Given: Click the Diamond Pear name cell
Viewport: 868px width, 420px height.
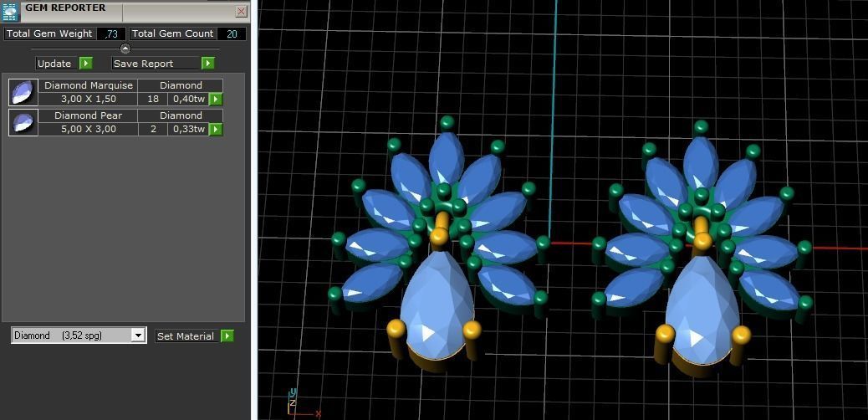Looking at the screenshot, I should [89, 115].
